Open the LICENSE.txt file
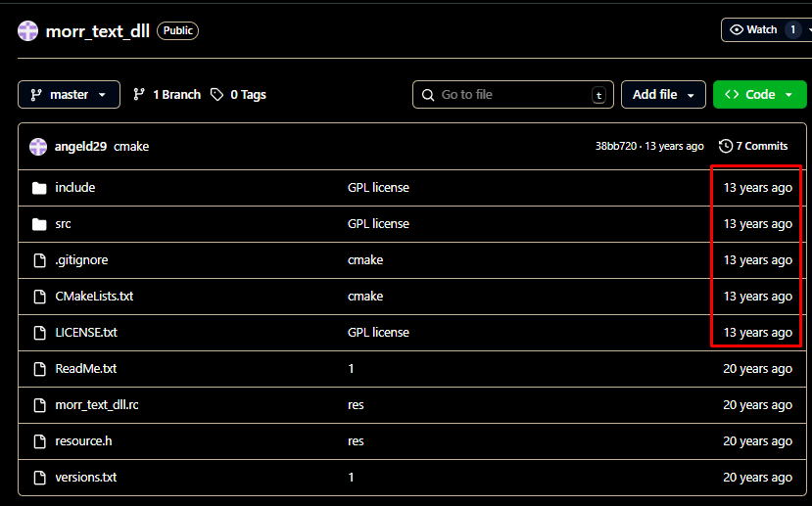This screenshot has height=506, width=812. [86, 333]
